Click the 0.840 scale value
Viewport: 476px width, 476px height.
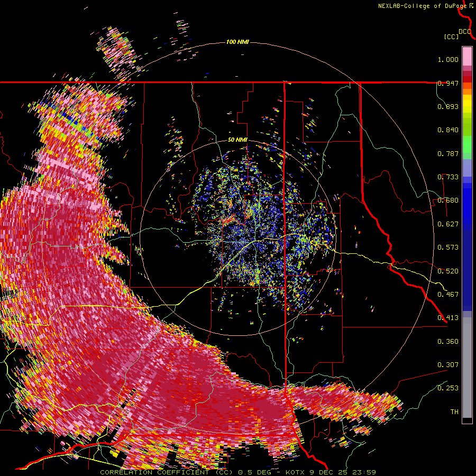tap(448, 130)
